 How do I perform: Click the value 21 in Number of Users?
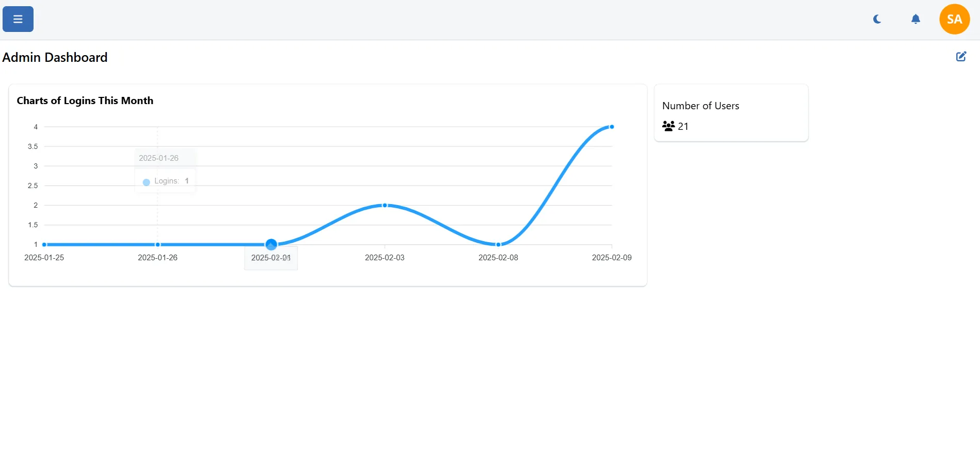click(683, 126)
